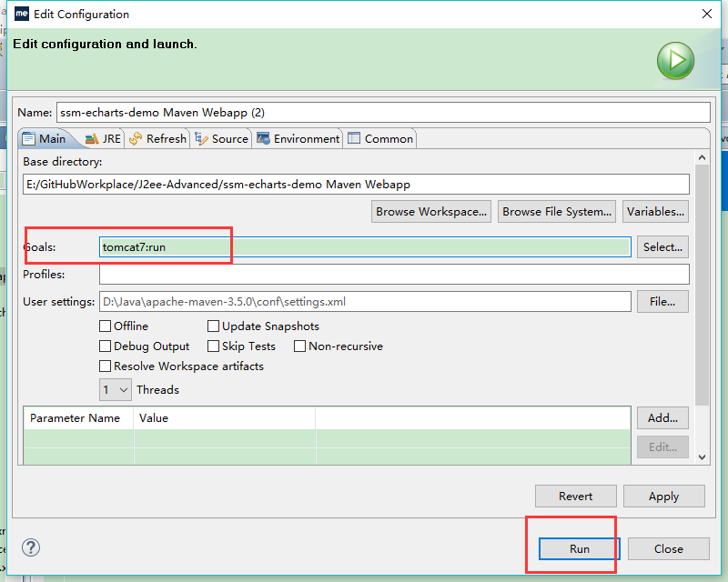The image size is (728, 582).
Task: Click into the Name input field
Action: [x=383, y=113]
